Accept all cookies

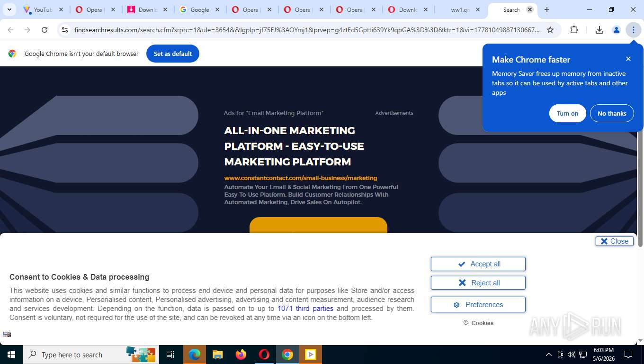[478, 264]
